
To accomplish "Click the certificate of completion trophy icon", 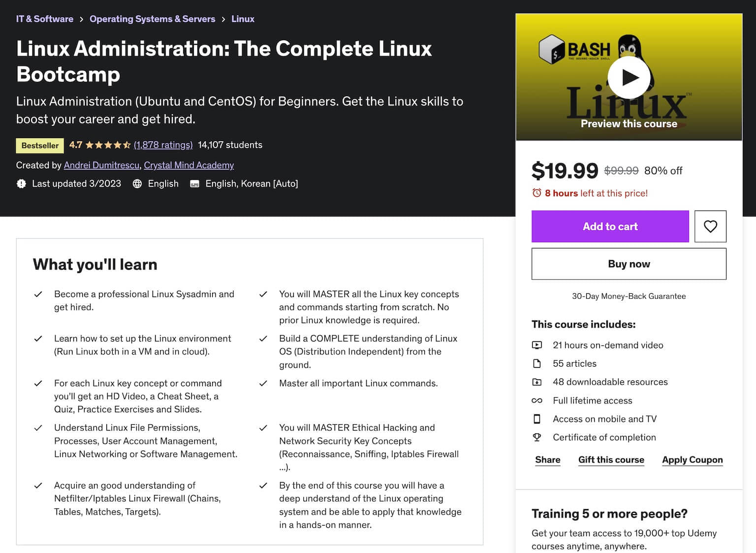I will pos(537,437).
